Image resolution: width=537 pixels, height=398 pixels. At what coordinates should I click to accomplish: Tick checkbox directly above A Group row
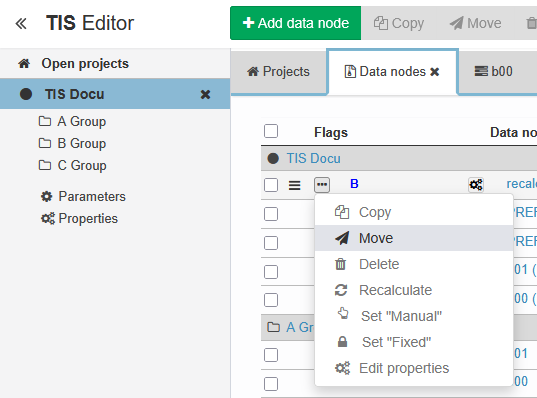tap(271, 300)
